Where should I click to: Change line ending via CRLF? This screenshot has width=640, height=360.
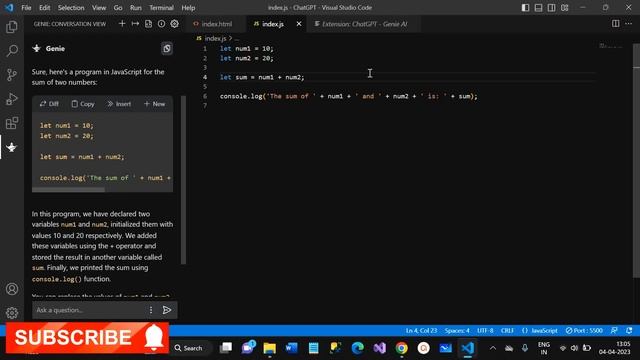(x=507, y=331)
